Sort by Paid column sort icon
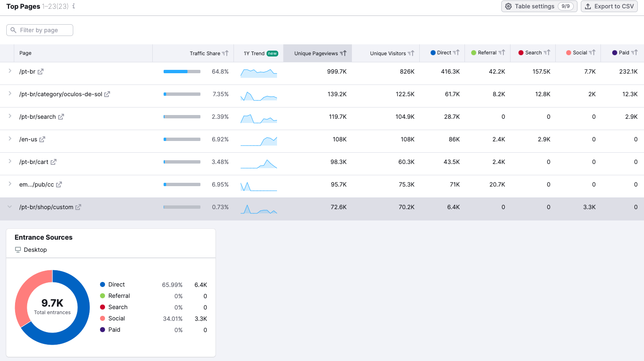 point(634,53)
